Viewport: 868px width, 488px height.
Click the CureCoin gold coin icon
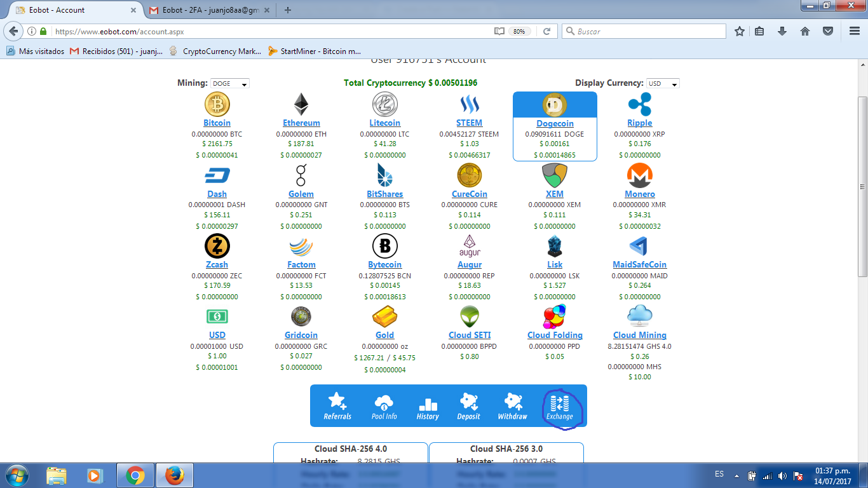(x=470, y=175)
